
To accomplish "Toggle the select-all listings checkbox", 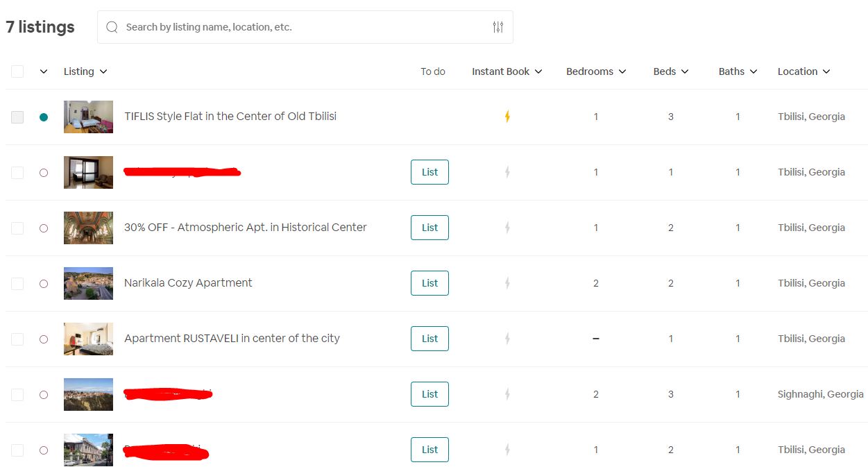I will [17, 71].
